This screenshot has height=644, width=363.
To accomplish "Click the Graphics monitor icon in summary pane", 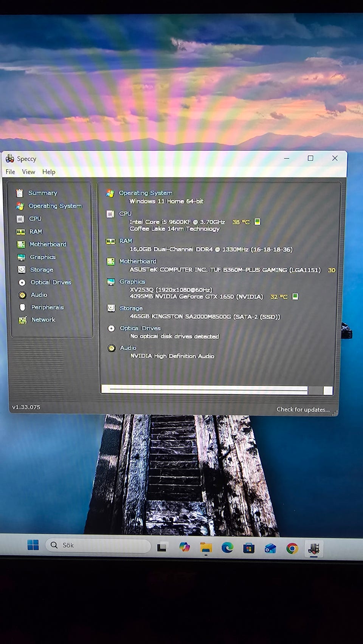I will 111,282.
